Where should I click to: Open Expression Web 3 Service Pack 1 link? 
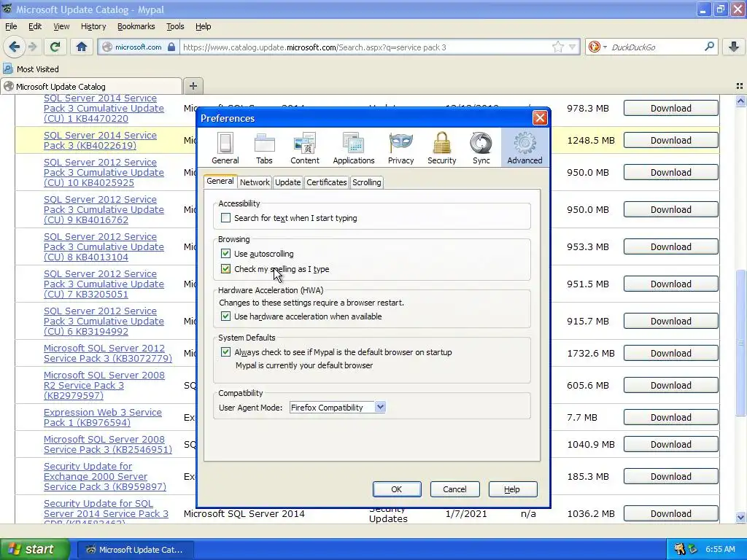point(102,417)
